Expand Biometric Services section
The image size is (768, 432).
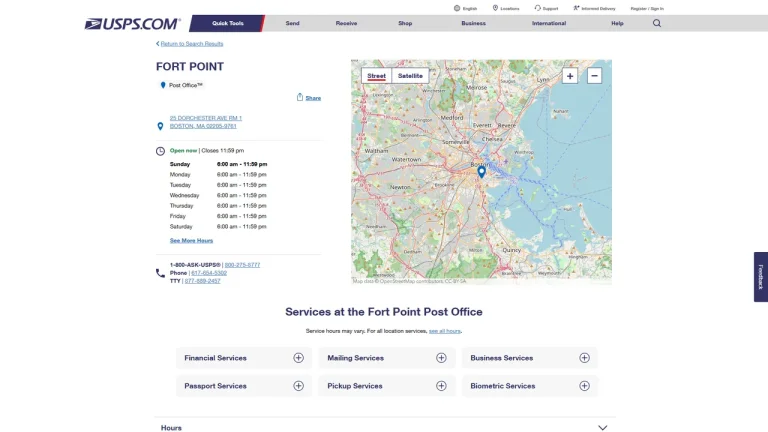(x=529, y=386)
